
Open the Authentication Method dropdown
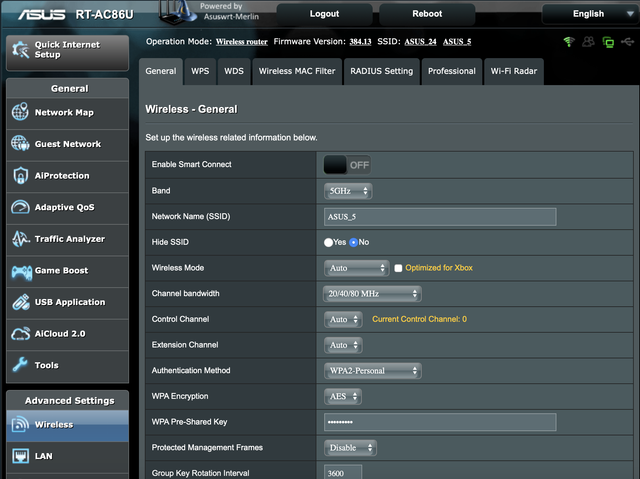tap(372, 371)
